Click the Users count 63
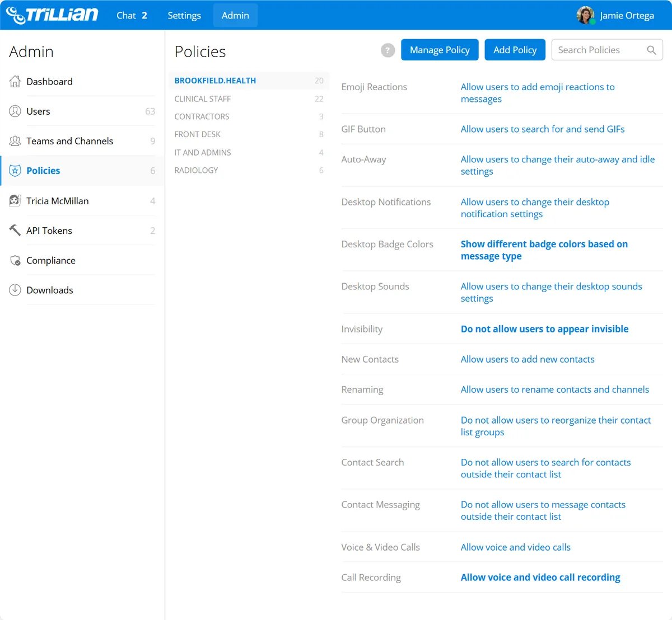The height and width of the screenshot is (620, 672). pos(150,111)
